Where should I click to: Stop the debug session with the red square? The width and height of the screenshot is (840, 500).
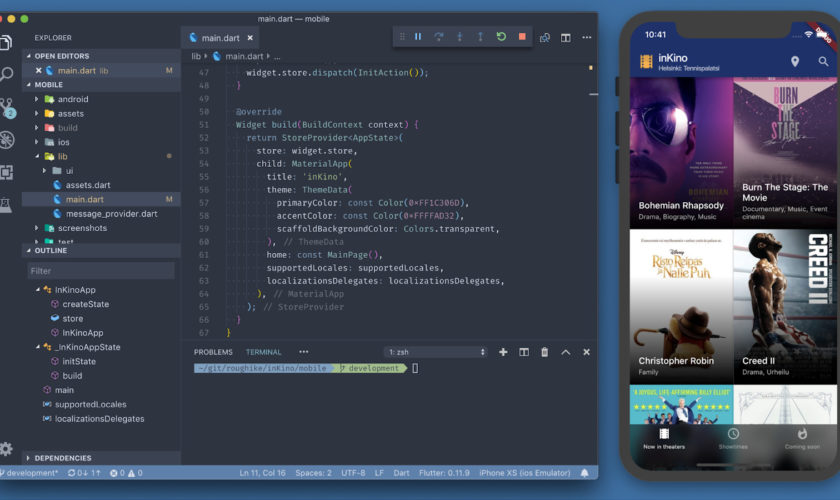click(521, 37)
